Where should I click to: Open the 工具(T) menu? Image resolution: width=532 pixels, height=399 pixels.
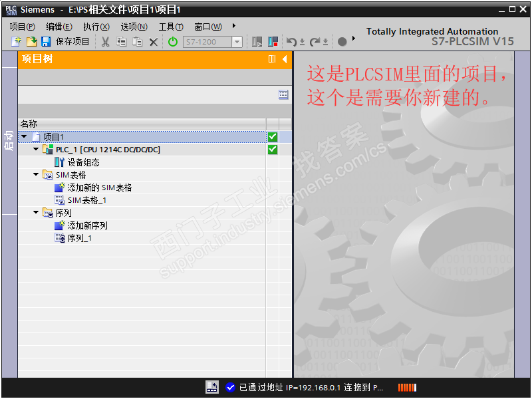tap(171, 27)
